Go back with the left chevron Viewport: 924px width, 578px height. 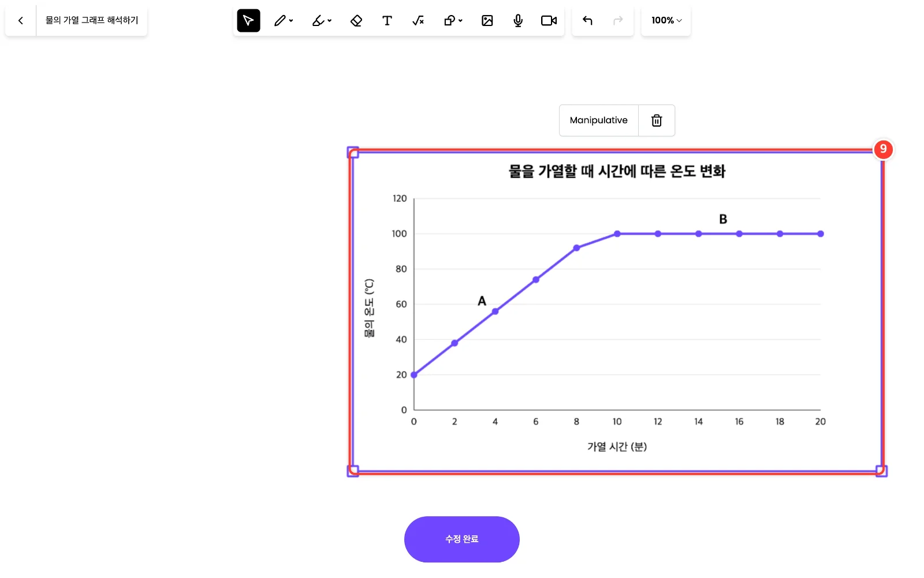click(x=21, y=20)
